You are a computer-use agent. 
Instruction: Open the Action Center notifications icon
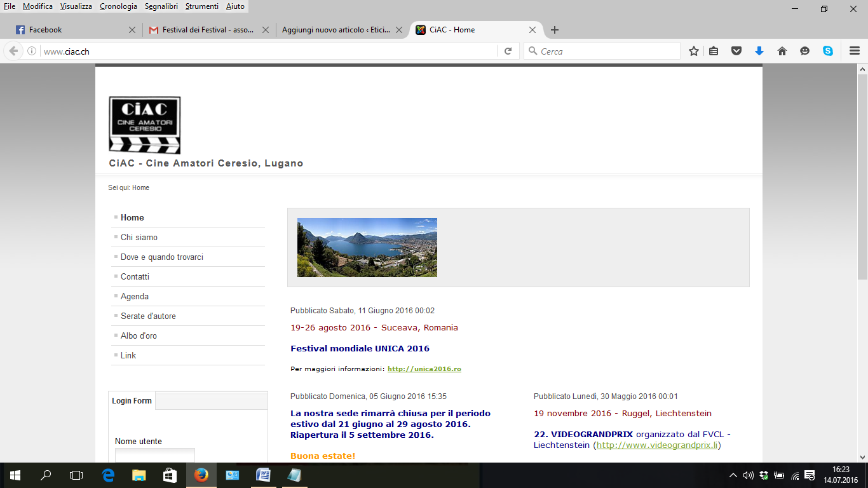[x=810, y=475]
